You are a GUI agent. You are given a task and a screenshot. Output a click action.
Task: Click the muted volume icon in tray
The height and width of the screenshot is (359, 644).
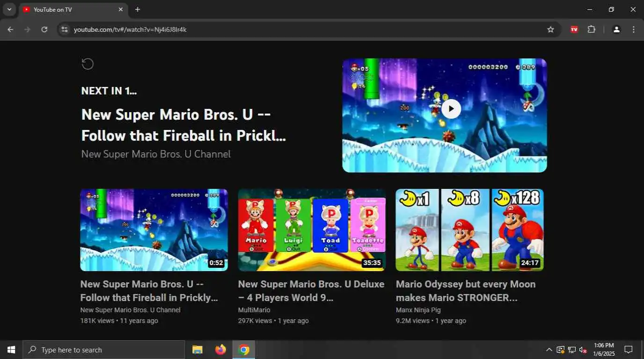[x=583, y=350]
